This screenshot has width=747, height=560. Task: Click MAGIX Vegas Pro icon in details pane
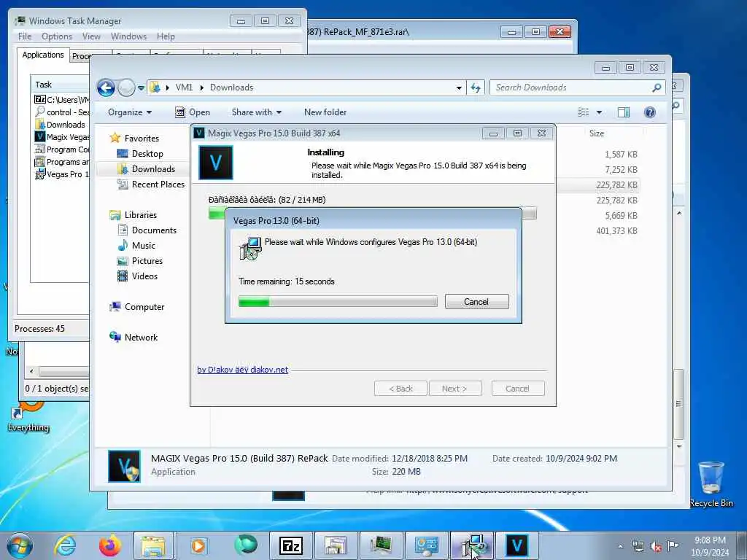[x=124, y=466]
